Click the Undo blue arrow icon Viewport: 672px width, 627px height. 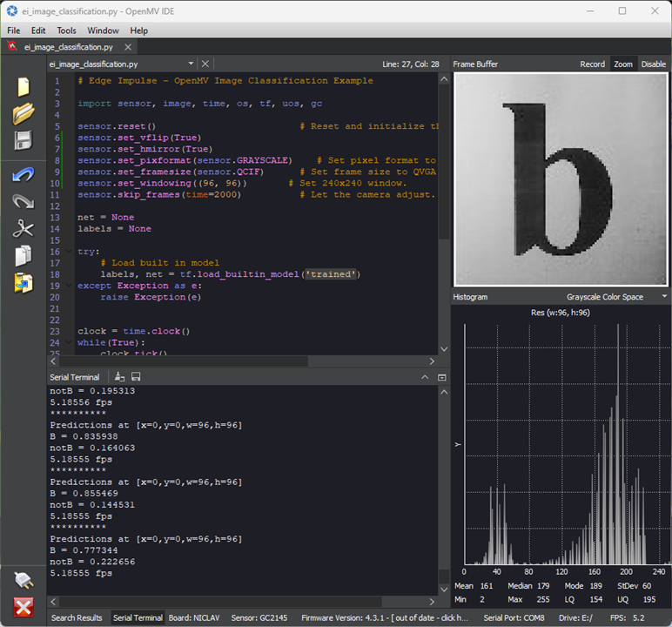24,174
